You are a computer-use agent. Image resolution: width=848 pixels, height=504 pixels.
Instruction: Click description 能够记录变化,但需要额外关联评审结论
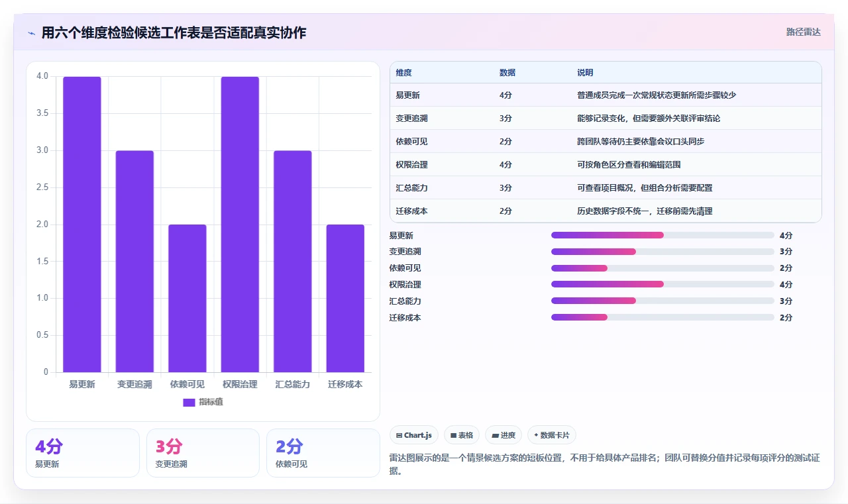click(649, 119)
